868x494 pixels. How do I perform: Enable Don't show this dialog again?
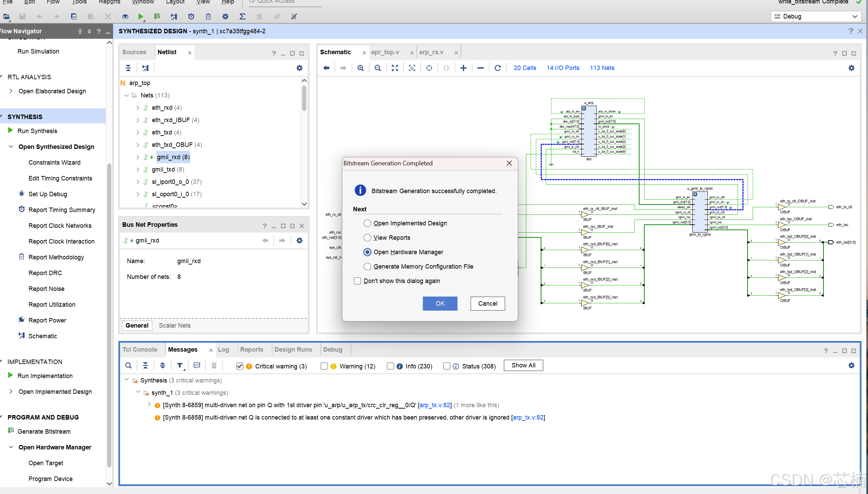click(357, 281)
